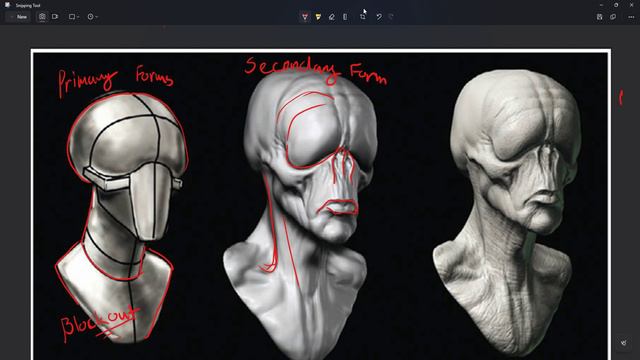The width and height of the screenshot is (640, 360).
Task: Close the Snipping Tool window
Action: tap(631, 5)
